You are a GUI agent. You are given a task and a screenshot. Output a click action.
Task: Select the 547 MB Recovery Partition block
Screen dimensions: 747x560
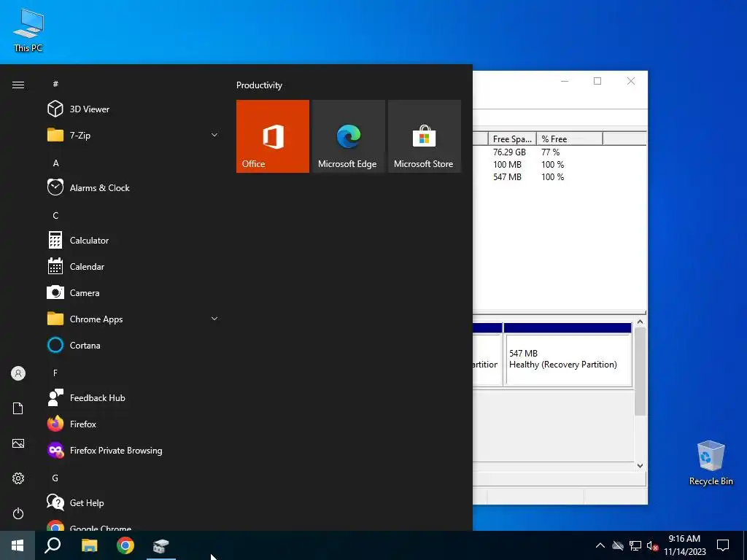pos(568,359)
